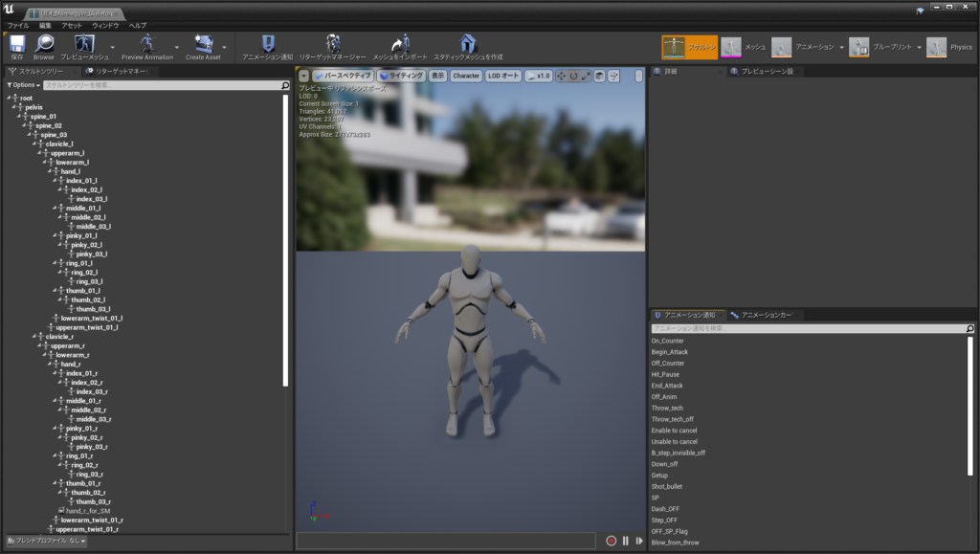The width and height of the screenshot is (980, 554).
Task: Open the Character menu in viewport
Action: pyautogui.click(x=466, y=76)
